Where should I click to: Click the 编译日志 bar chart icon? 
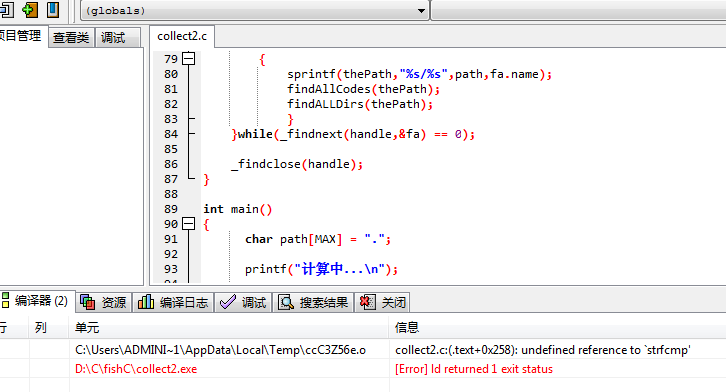pyautogui.click(x=146, y=302)
